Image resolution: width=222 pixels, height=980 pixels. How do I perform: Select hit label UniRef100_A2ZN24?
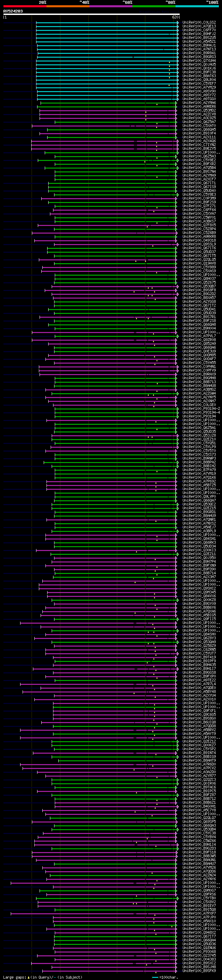199,875
